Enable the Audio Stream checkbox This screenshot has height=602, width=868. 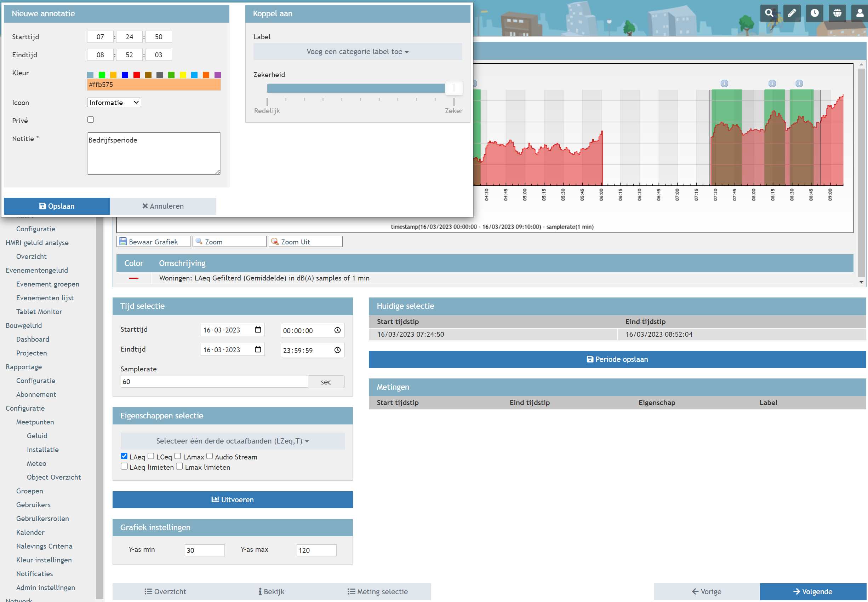click(x=210, y=456)
